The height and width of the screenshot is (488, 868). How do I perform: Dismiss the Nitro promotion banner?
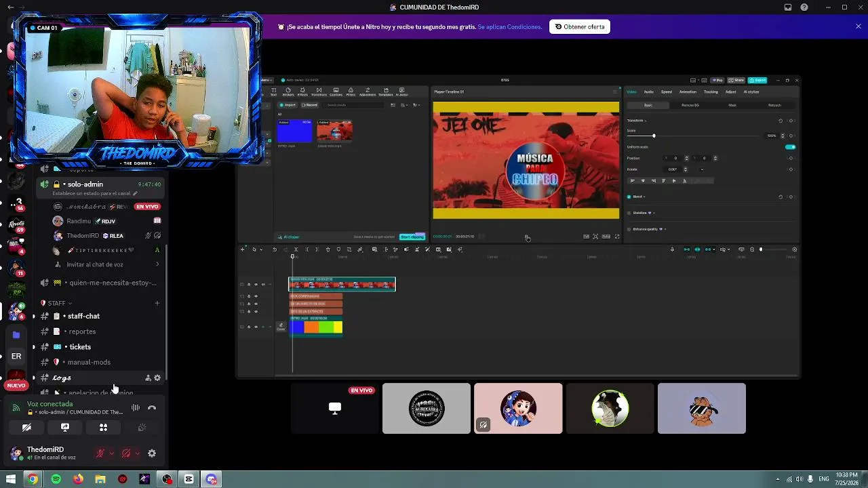coord(859,26)
